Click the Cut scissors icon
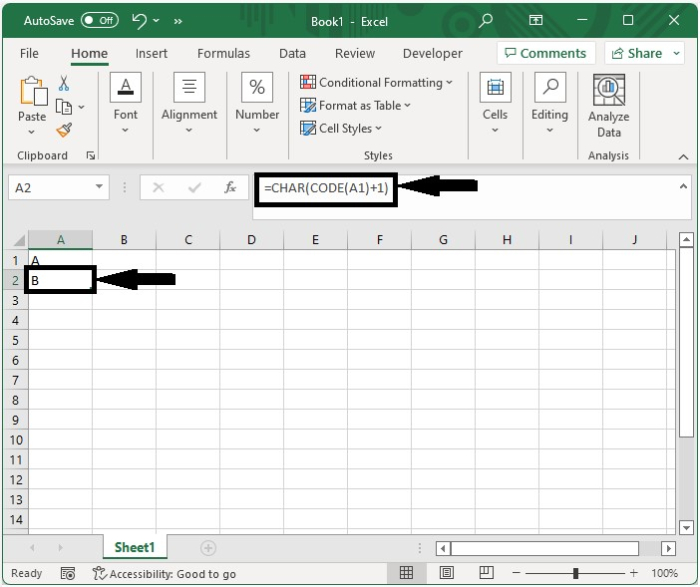 64,83
